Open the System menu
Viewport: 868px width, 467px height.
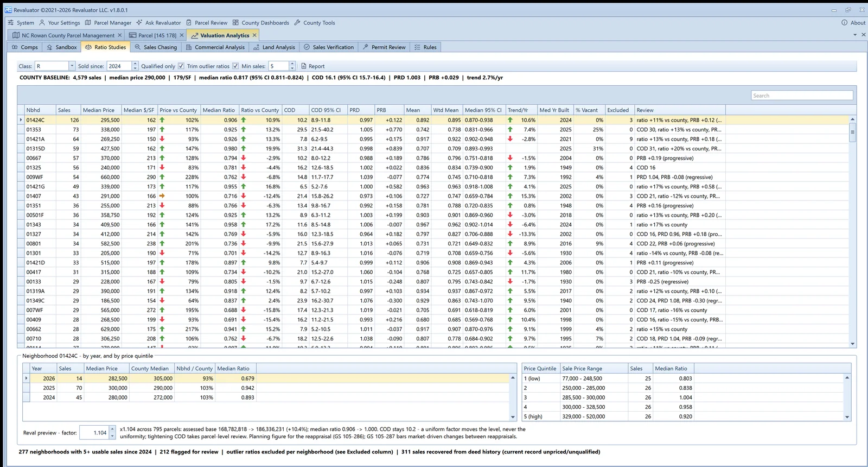click(x=21, y=23)
